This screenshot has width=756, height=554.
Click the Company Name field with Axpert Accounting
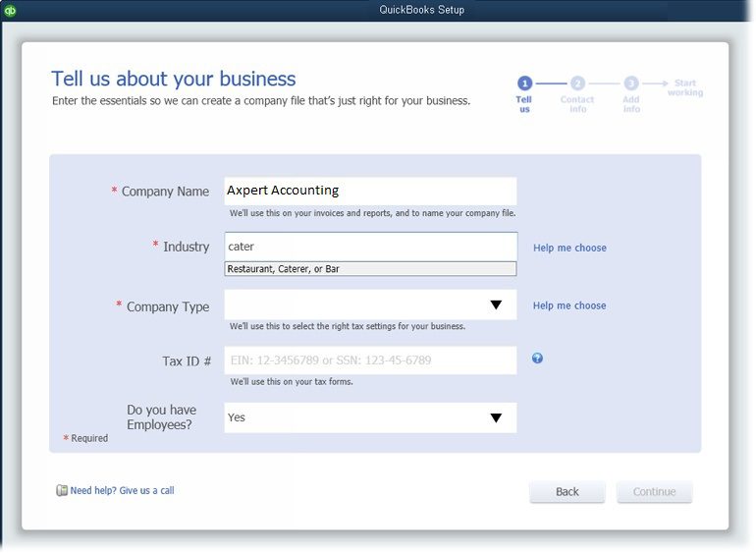[370, 191]
